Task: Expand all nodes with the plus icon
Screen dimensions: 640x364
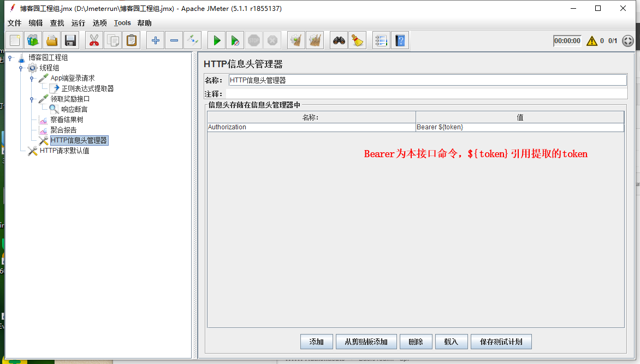Action: tap(156, 40)
